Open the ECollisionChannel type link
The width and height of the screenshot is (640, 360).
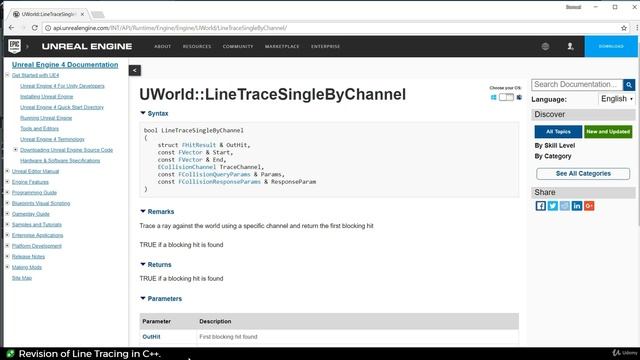click(187, 167)
